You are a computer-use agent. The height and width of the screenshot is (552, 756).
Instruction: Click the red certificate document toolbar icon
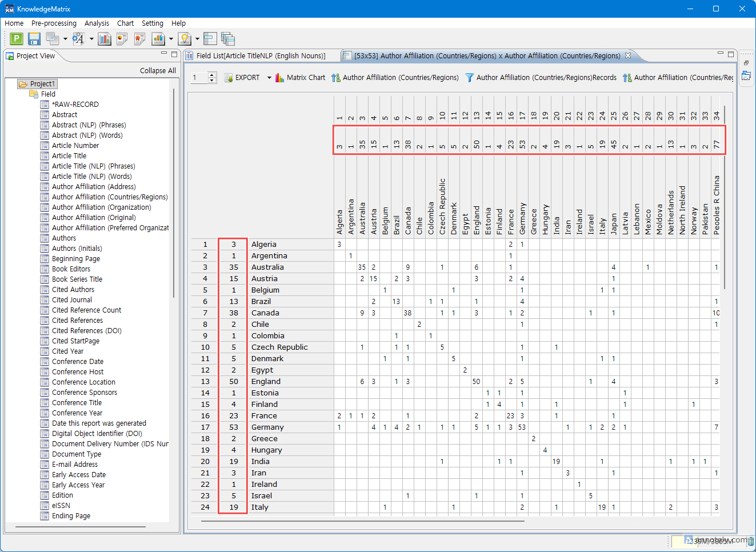[x=139, y=39]
